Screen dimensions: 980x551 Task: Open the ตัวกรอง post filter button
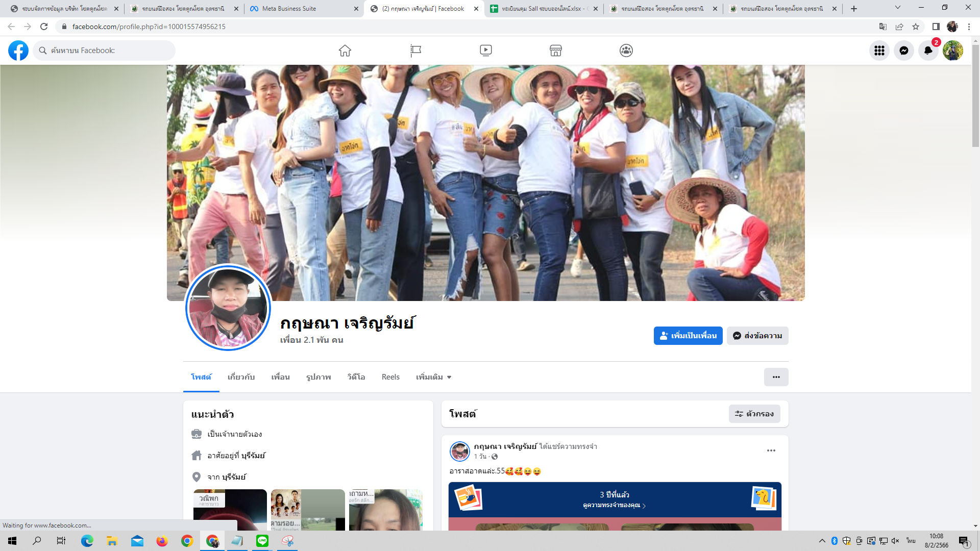coord(754,414)
